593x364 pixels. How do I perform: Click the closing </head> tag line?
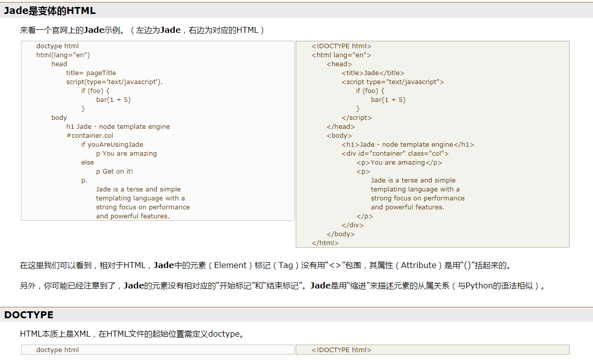[341, 127]
